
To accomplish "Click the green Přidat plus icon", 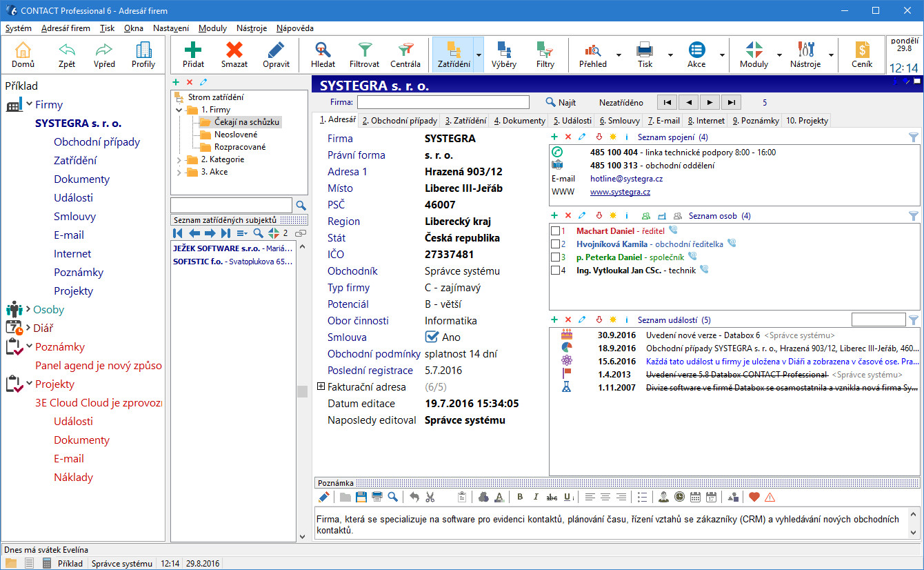I will point(193,50).
